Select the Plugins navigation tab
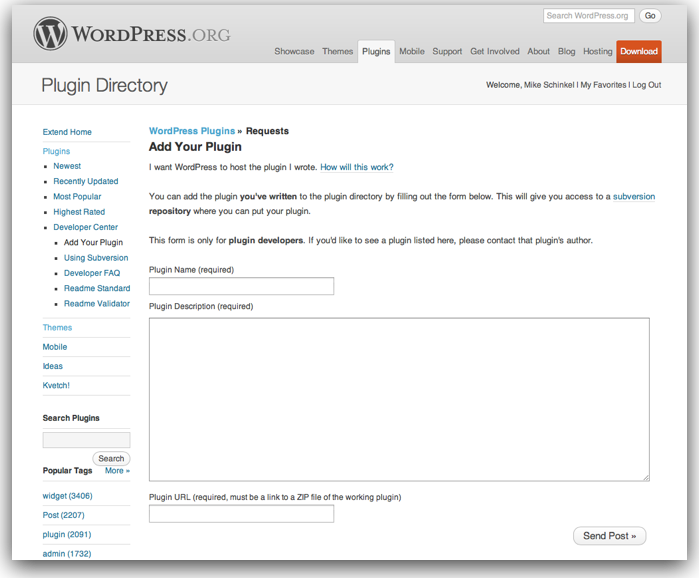The height and width of the screenshot is (578, 699). point(376,51)
